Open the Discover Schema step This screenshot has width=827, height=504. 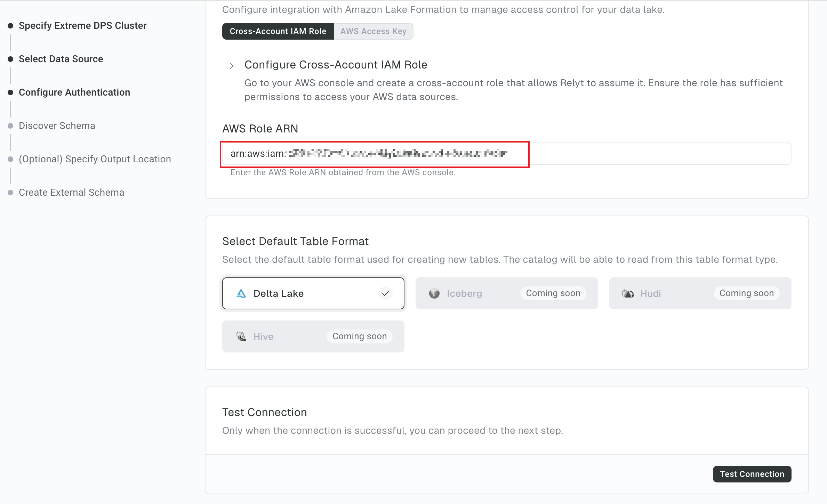(57, 126)
